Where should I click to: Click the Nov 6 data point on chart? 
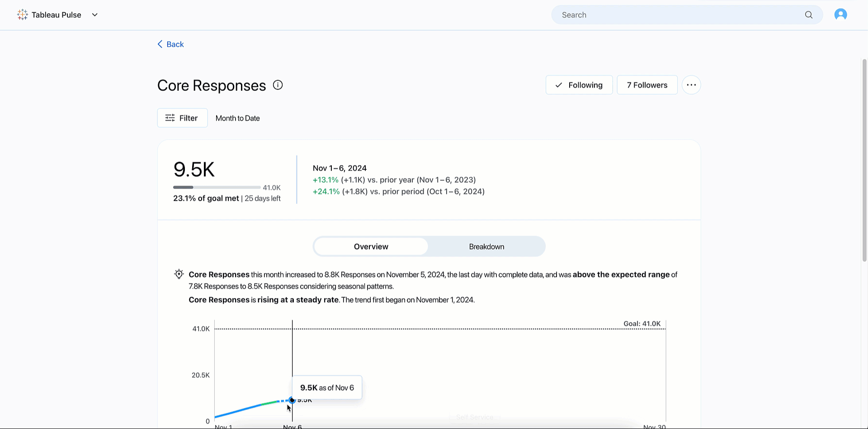(292, 400)
